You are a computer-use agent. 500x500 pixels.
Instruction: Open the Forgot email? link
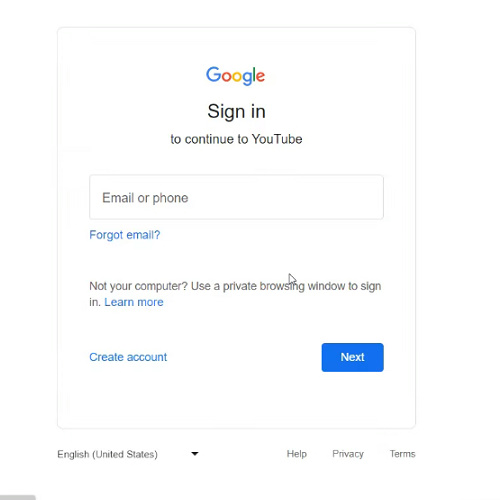(125, 235)
